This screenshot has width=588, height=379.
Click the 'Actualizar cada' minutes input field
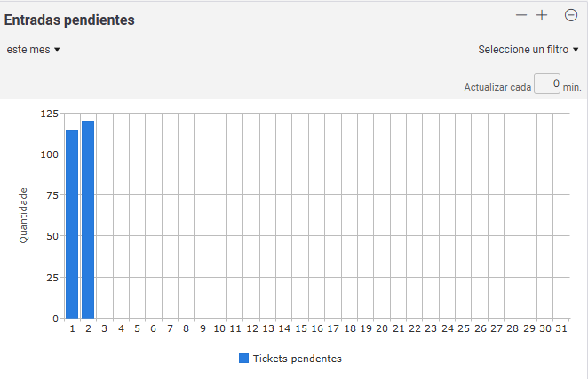tap(547, 83)
